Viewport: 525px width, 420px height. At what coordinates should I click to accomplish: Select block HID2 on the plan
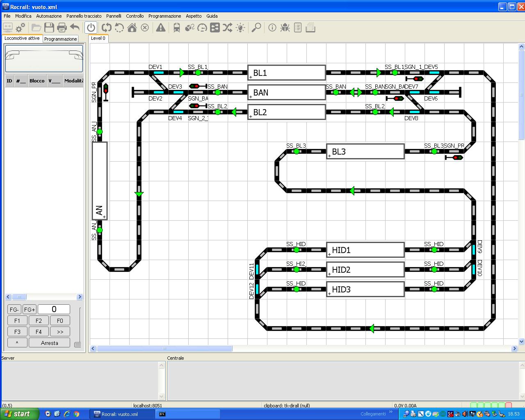365,270
